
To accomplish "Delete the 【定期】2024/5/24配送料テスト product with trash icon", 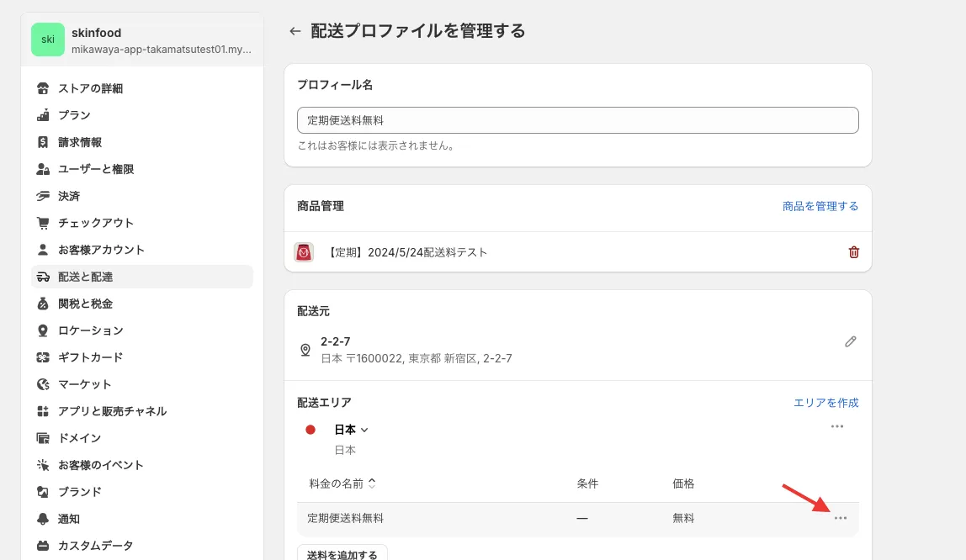I will coord(853,252).
